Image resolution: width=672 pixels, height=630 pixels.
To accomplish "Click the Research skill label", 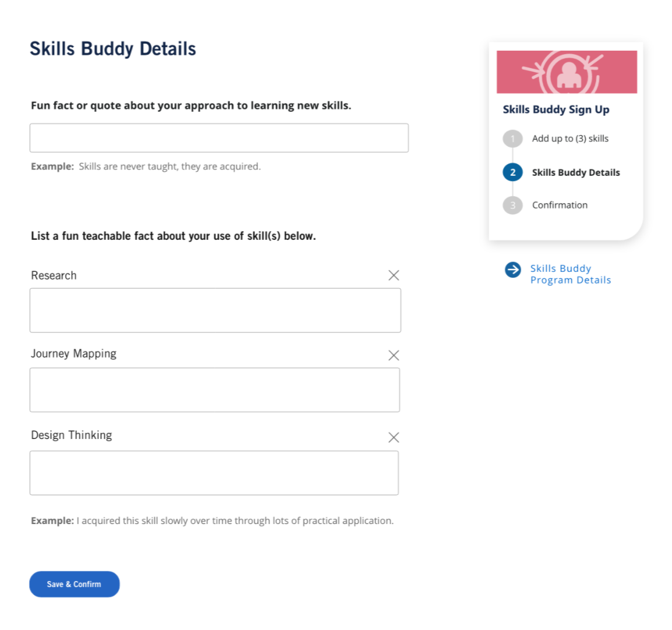I will (x=54, y=275).
